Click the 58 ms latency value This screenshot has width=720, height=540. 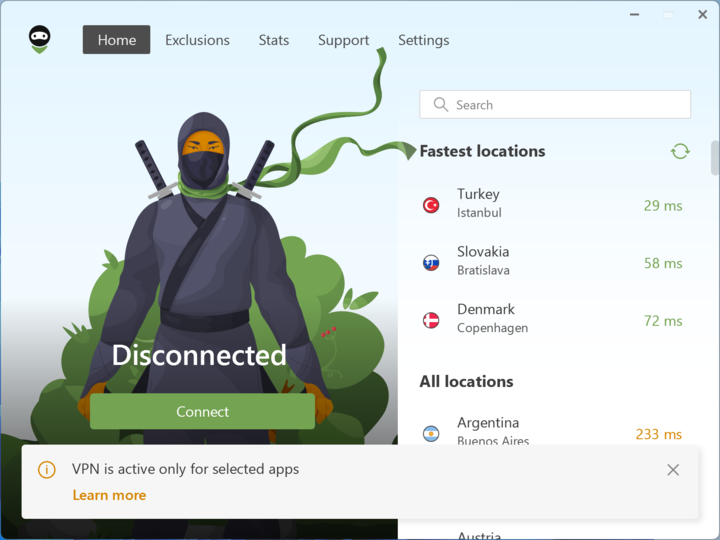click(663, 264)
